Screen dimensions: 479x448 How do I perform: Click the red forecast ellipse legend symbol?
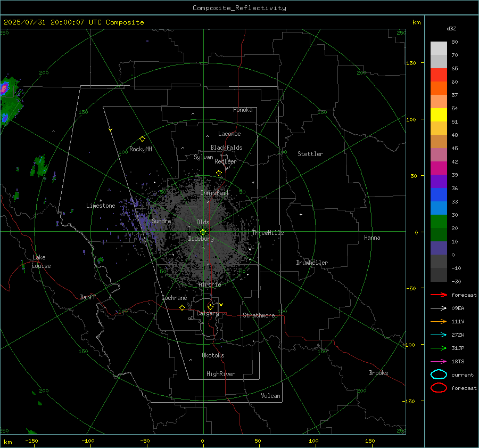click(x=439, y=388)
